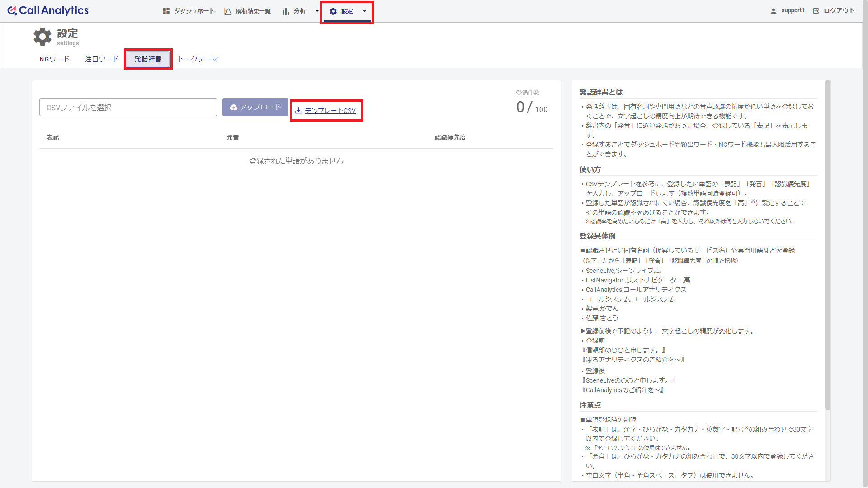The image size is (868, 488).
Task: Click the 登録具体例 heading
Action: coord(598,236)
